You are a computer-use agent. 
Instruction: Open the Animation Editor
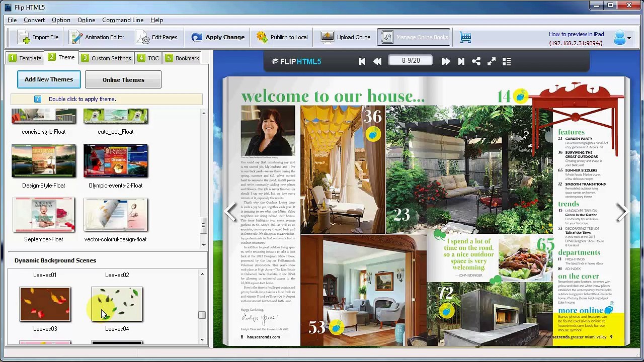click(97, 37)
